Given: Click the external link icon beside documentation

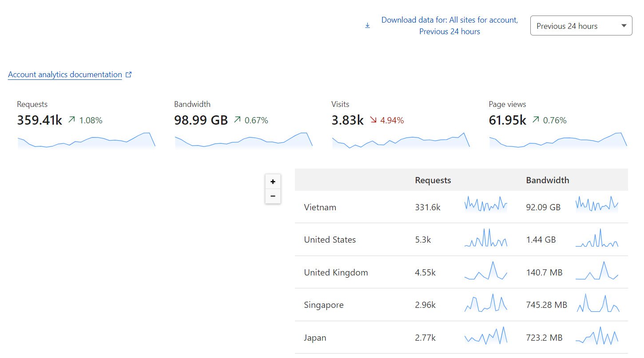Looking at the screenshot, I should click(129, 75).
